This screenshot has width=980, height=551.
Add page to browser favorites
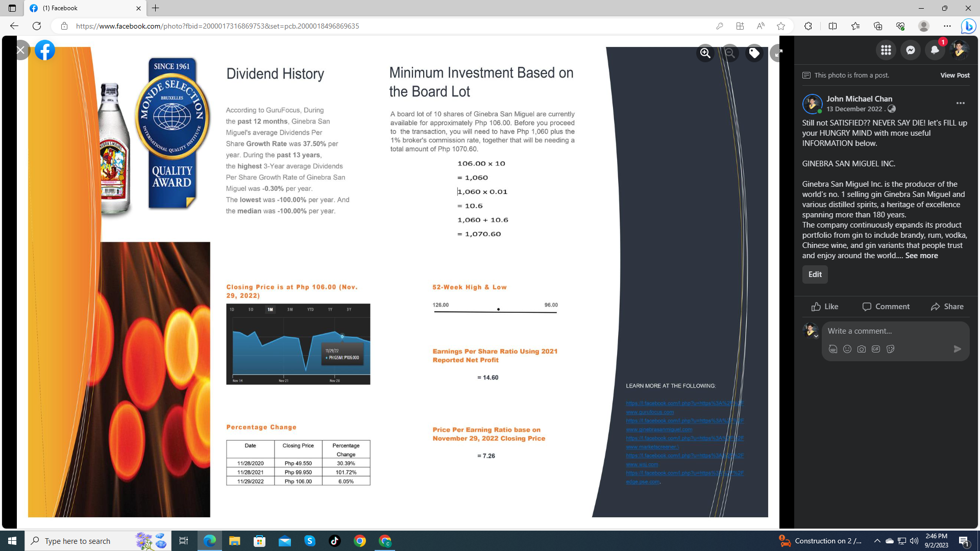click(781, 26)
